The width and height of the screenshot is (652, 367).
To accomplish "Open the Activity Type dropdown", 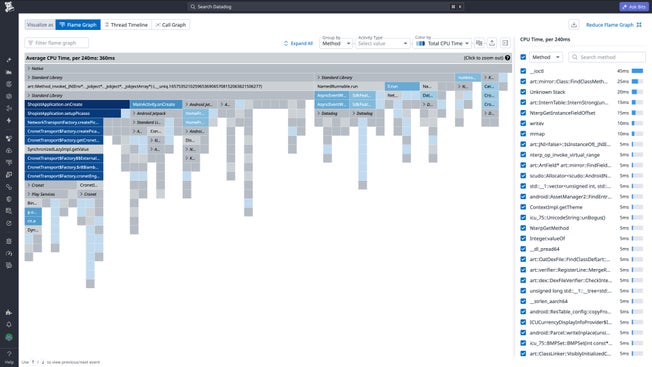I will tap(383, 43).
